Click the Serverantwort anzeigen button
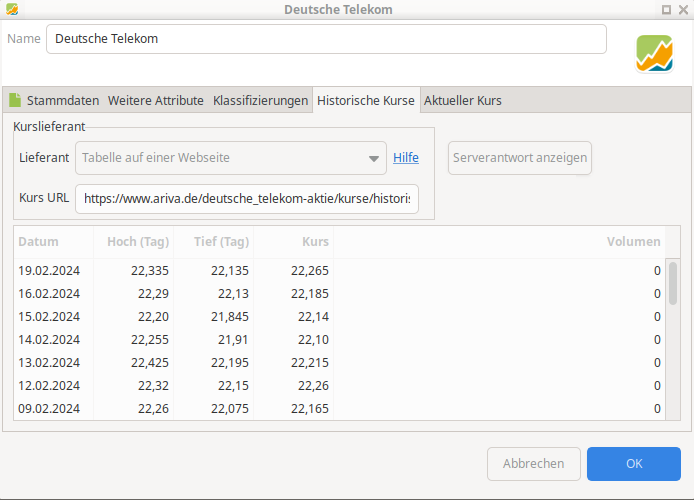Screen dimensions: 694x500 pos(520,158)
